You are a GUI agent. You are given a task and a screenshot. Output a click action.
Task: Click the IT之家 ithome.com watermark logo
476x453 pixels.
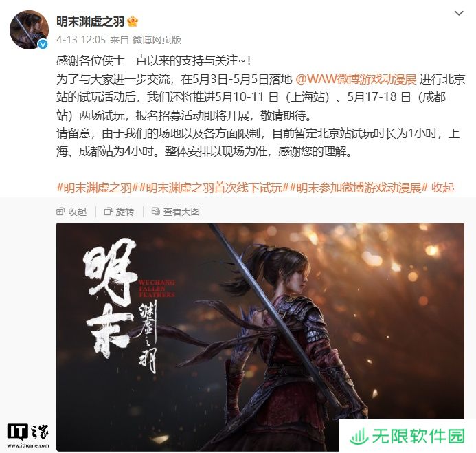[x=28, y=435]
